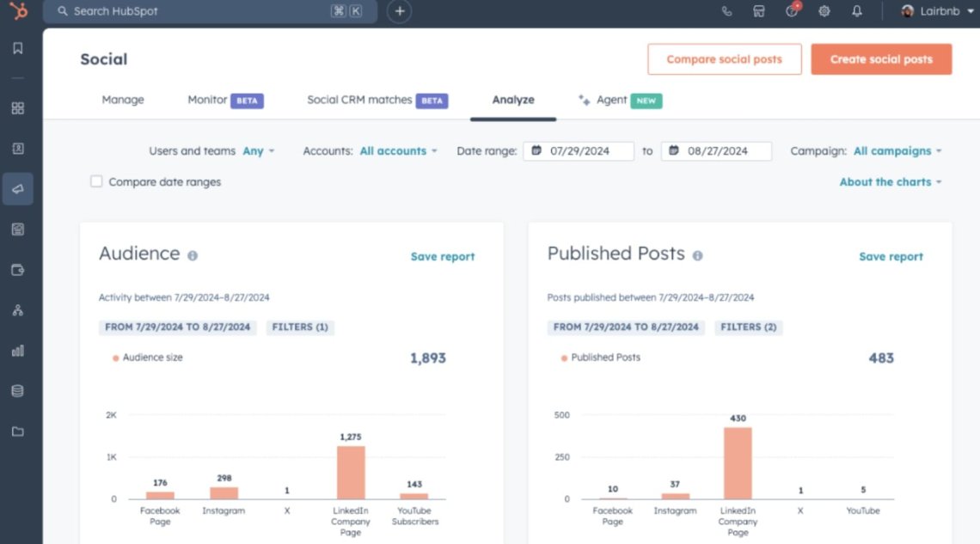The image size is (980, 544).
Task: Open the Commerce wallet icon in sidebar
Action: pos(17,270)
